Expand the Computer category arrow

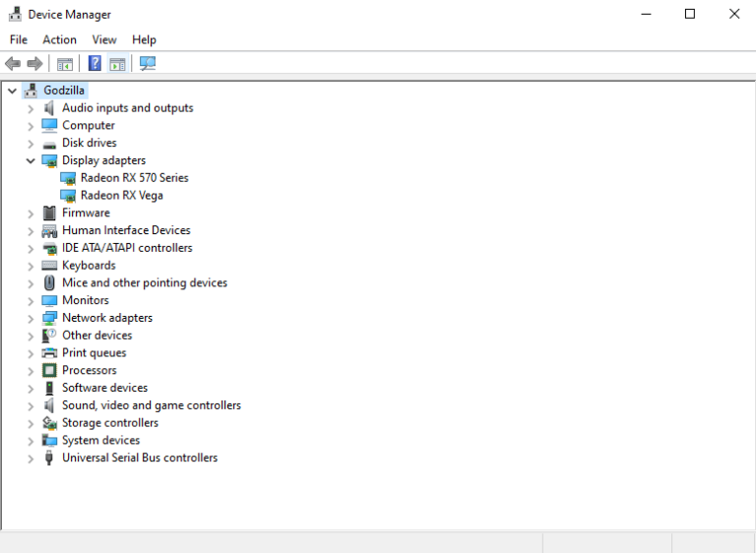click(x=31, y=126)
